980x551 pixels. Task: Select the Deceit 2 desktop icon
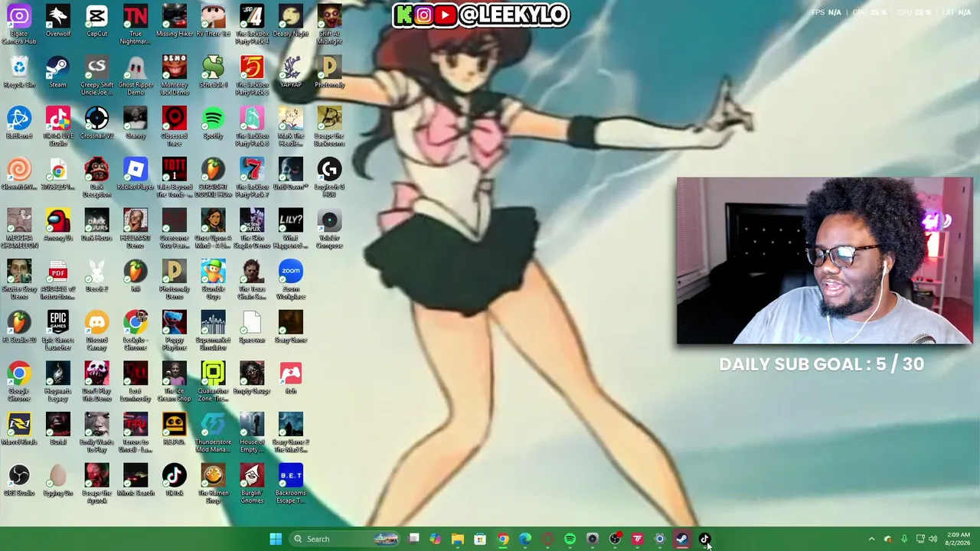96,276
